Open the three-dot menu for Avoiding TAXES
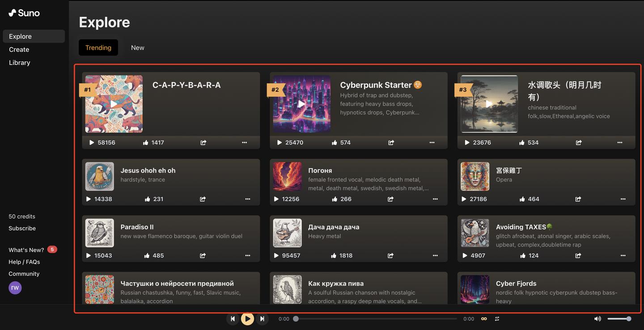 click(x=623, y=255)
